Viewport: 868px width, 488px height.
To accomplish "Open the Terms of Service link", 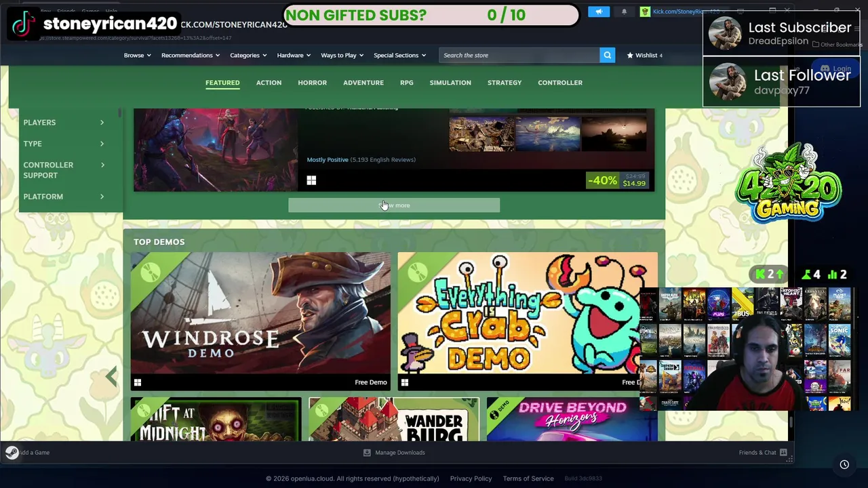I will click(x=528, y=479).
